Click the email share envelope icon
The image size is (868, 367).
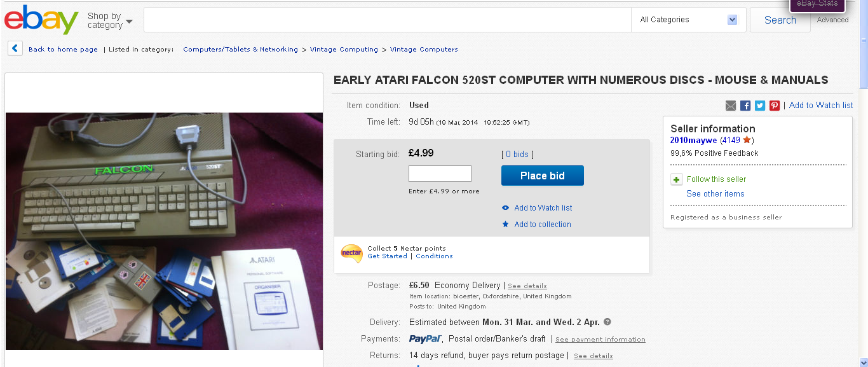coord(731,106)
